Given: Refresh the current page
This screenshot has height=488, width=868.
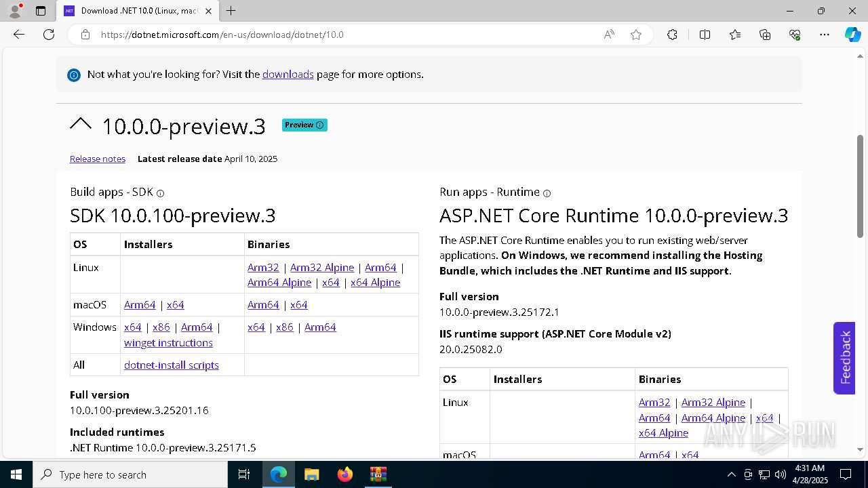Looking at the screenshot, I should (49, 35).
